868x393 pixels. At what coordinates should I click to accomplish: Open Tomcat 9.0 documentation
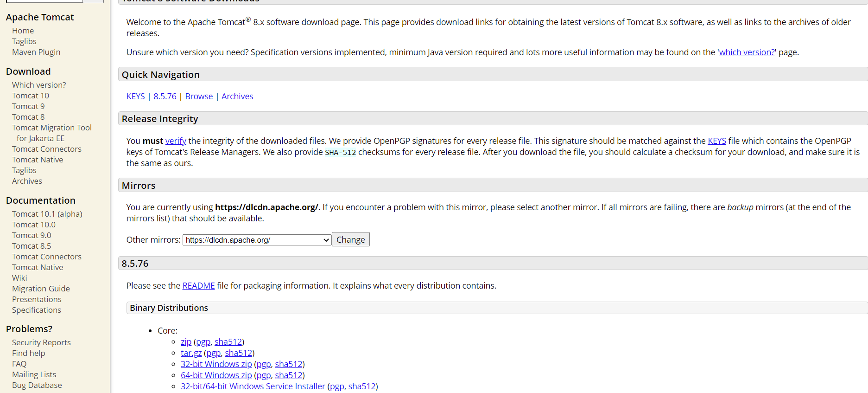pyautogui.click(x=32, y=235)
